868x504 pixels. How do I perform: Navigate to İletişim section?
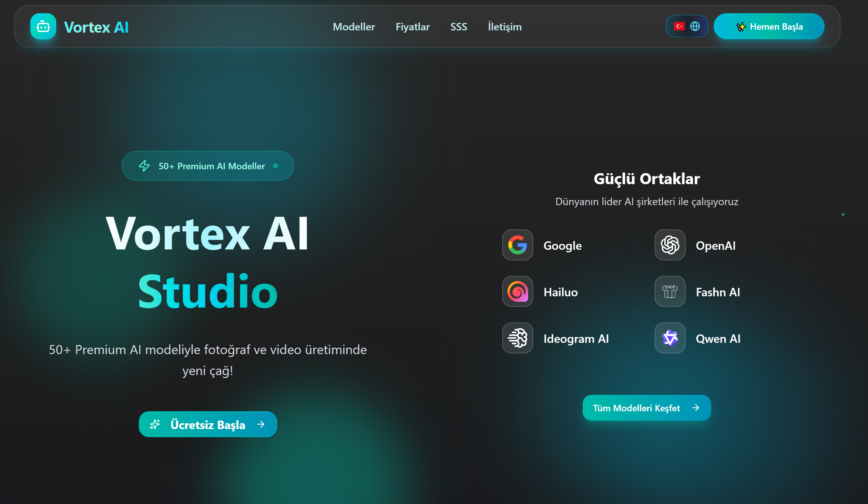505,27
